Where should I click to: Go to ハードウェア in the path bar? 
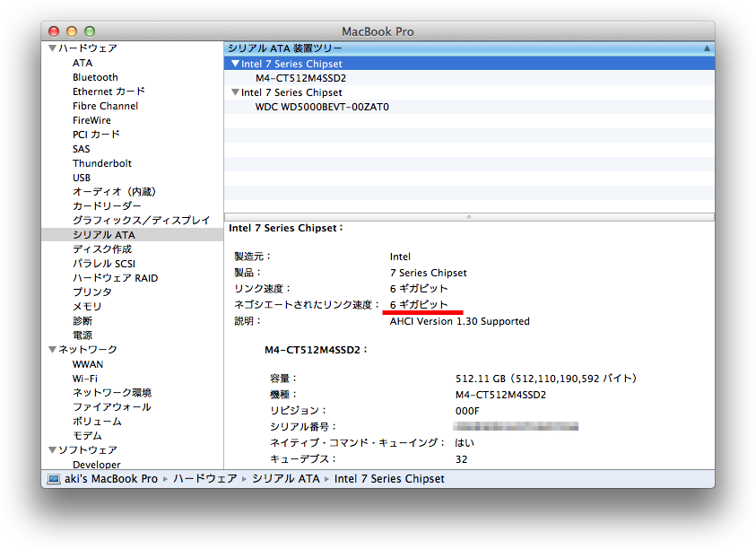204,479
